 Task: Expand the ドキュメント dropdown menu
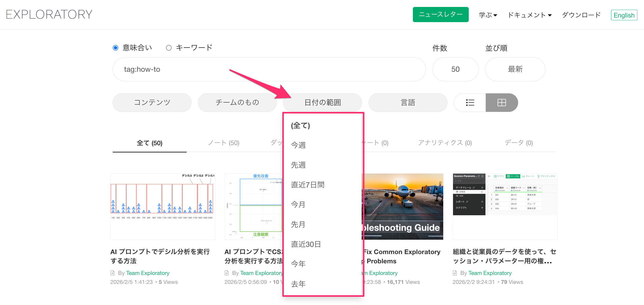coord(529,15)
